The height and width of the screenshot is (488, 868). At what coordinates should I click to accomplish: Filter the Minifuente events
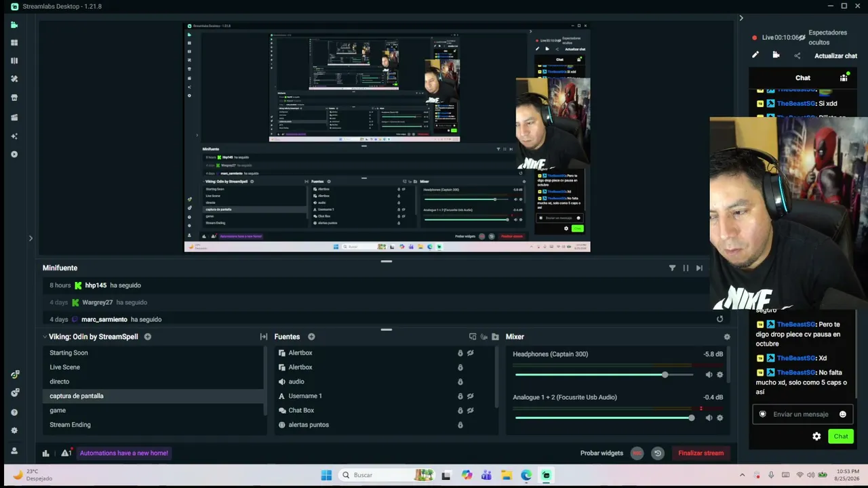[672, 268]
